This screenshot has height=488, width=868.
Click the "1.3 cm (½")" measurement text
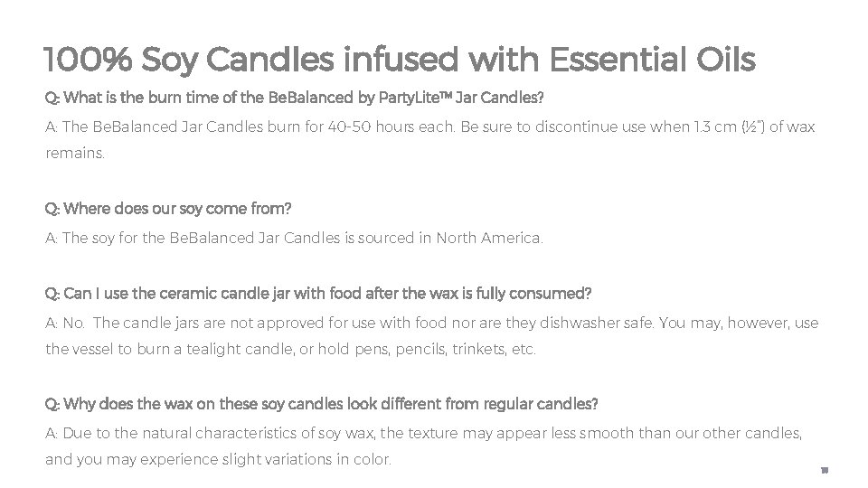tap(713, 127)
